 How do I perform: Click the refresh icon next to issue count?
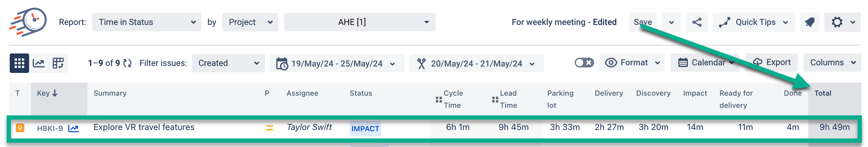127,63
